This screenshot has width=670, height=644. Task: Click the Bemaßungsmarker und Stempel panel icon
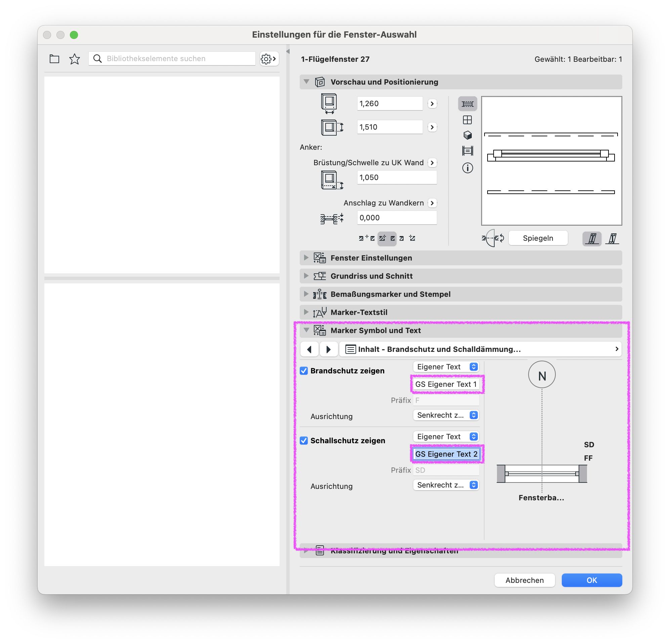[320, 294]
